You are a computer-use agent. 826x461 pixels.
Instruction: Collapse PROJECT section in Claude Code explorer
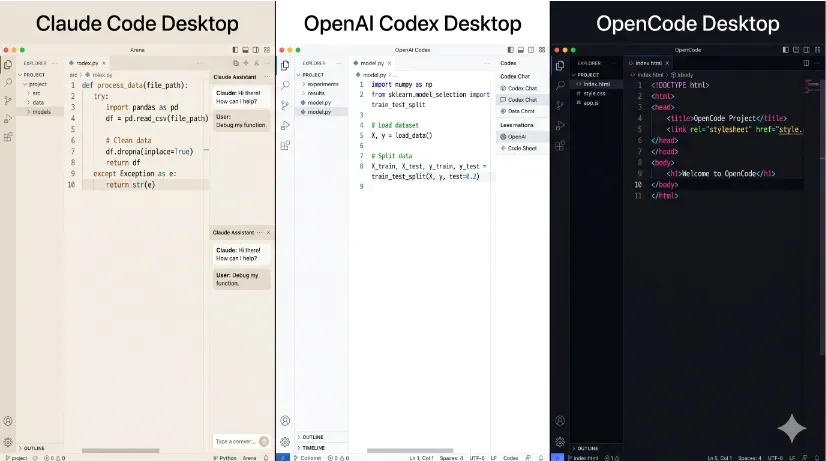[x=40, y=75]
